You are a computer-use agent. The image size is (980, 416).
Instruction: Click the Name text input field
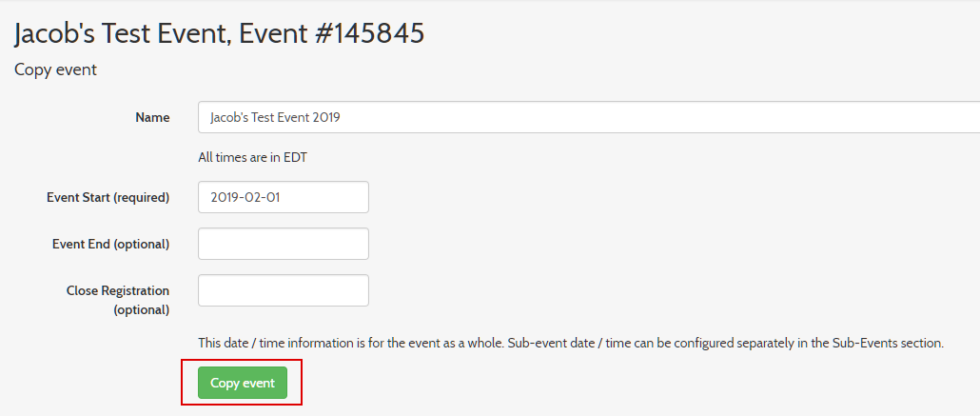[x=588, y=118]
